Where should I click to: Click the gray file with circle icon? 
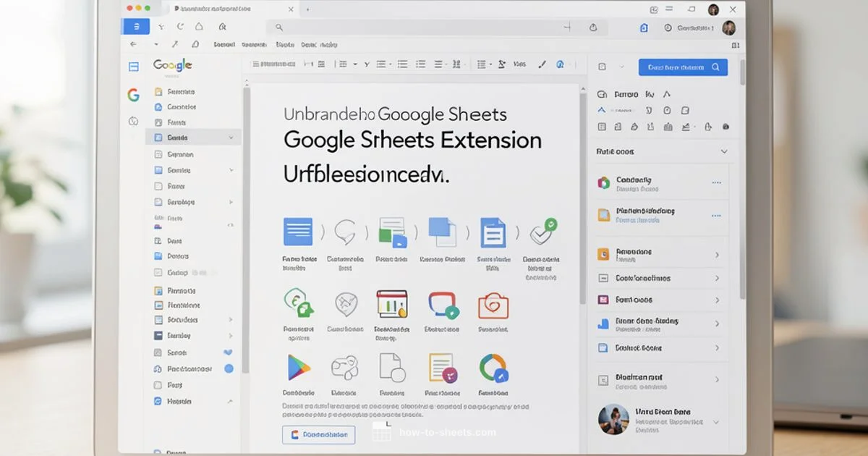pos(392,367)
